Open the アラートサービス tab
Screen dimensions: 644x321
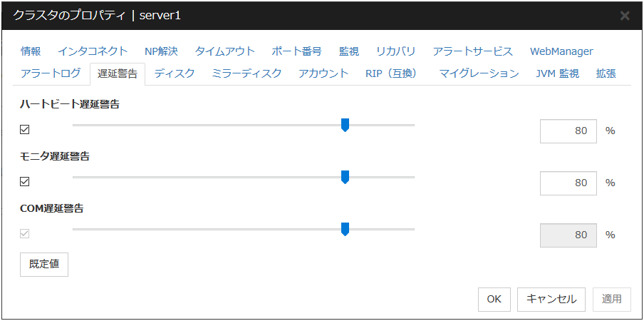472,51
